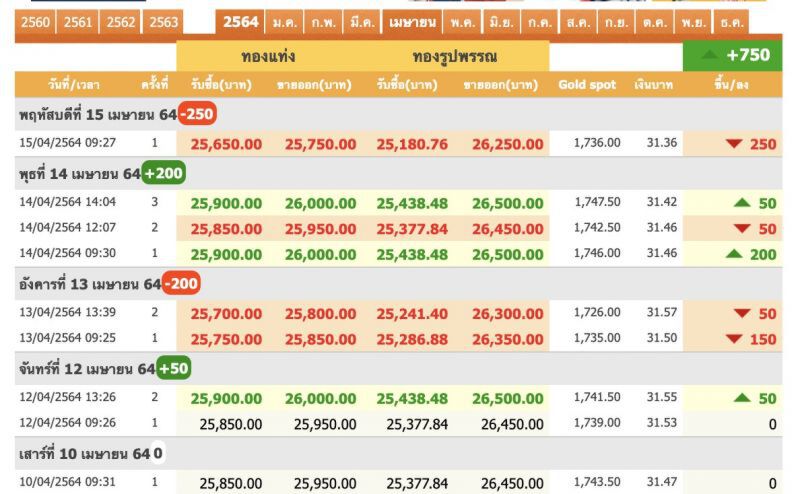Screen dimensions: 800x494
Task: Click the เงินบาท column header
Action: click(654, 85)
